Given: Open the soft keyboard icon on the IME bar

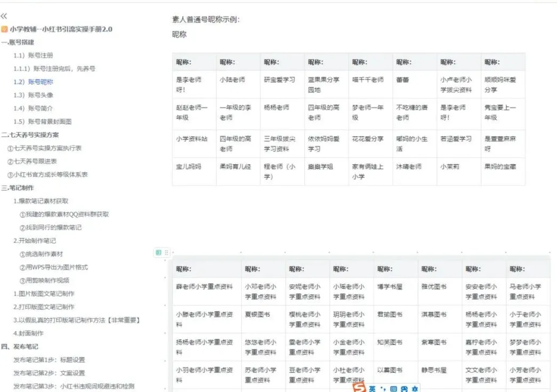Looking at the screenshot, I should [x=393, y=389].
